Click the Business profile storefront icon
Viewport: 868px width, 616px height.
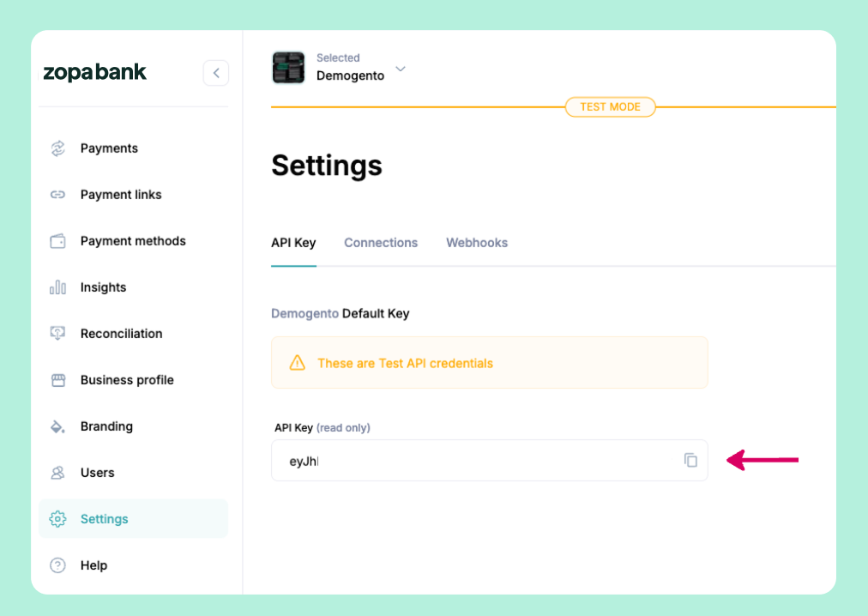point(58,380)
